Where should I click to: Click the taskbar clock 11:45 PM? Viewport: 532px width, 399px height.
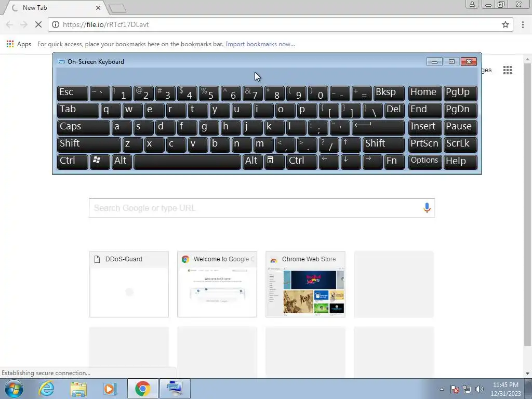pyautogui.click(x=506, y=385)
